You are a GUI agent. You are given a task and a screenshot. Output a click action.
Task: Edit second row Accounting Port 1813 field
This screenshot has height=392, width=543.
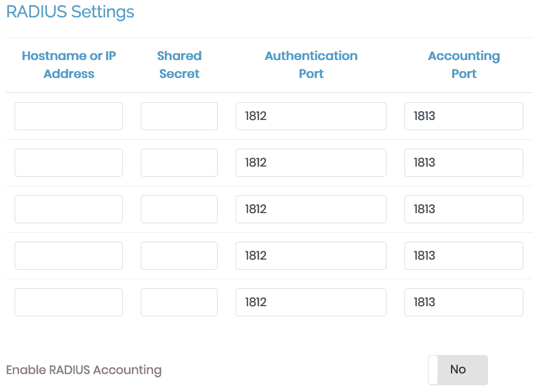[x=464, y=163]
